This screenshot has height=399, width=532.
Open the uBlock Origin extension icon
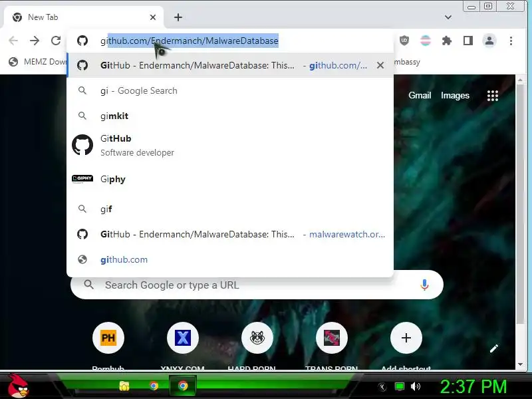pos(404,41)
